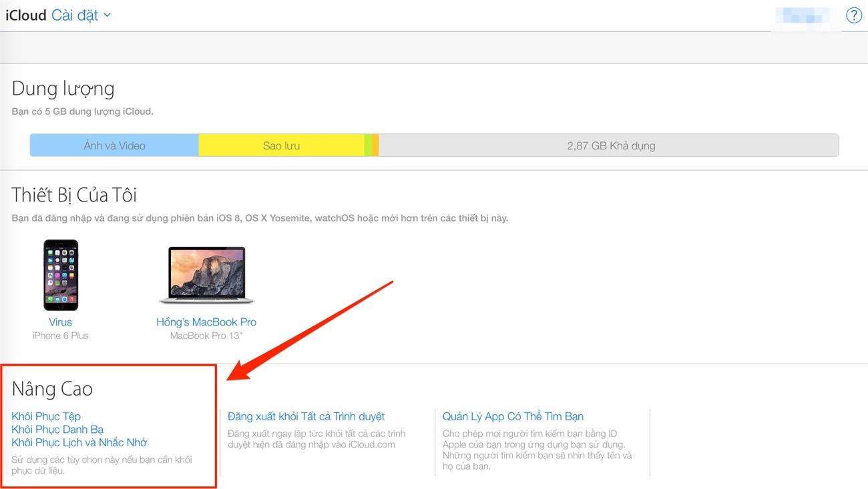
Task: Open Hồng's MacBook Pro device link
Action: click(x=206, y=322)
